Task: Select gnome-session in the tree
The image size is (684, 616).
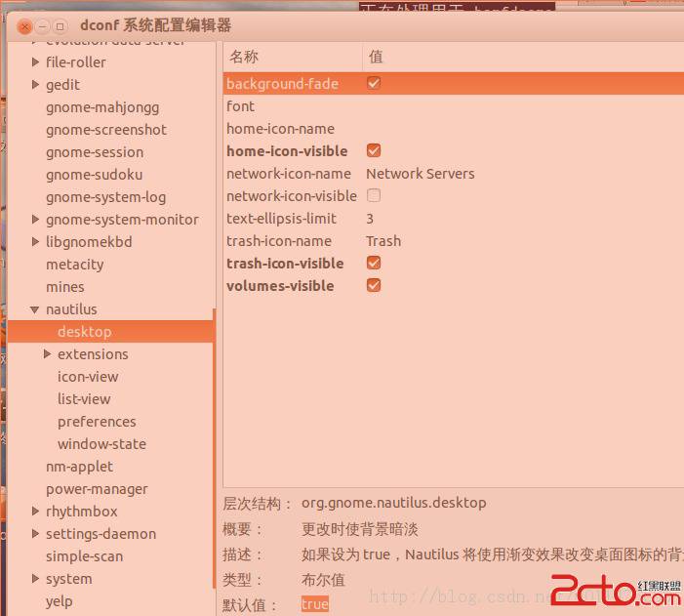Action: pyautogui.click(x=95, y=152)
